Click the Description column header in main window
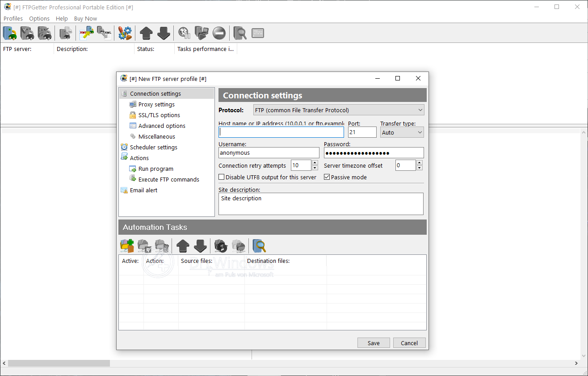The image size is (588, 376). point(94,49)
